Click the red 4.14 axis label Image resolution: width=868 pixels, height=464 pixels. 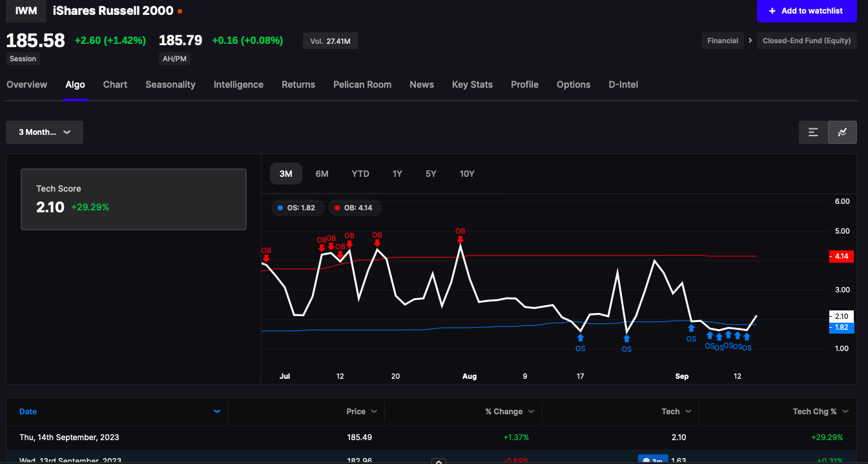[841, 256]
